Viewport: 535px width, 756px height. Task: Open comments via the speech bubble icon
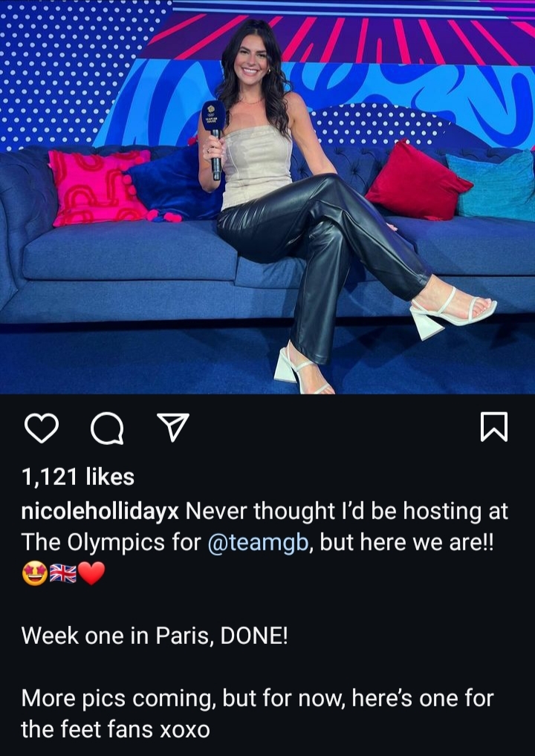[x=107, y=428]
